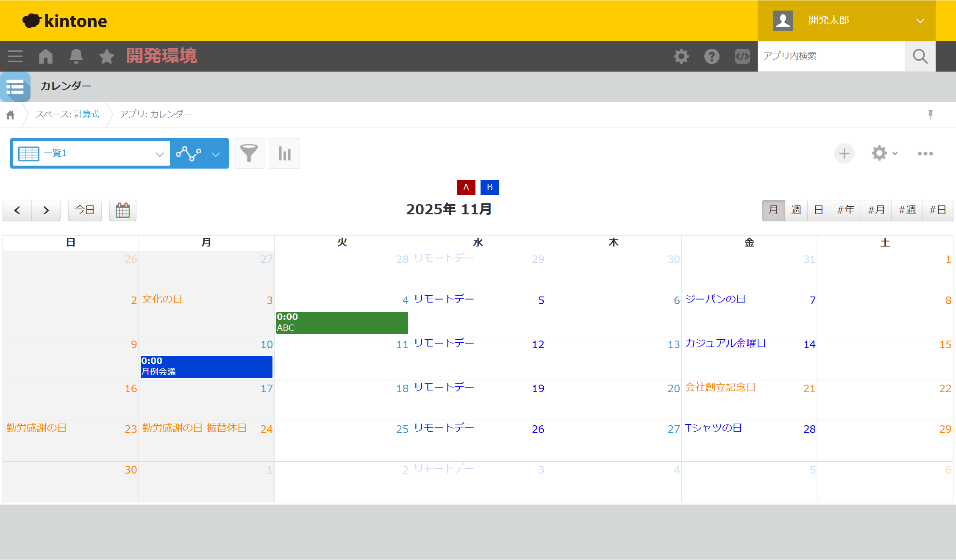Open the date picker calendar icon

pyautogui.click(x=123, y=210)
